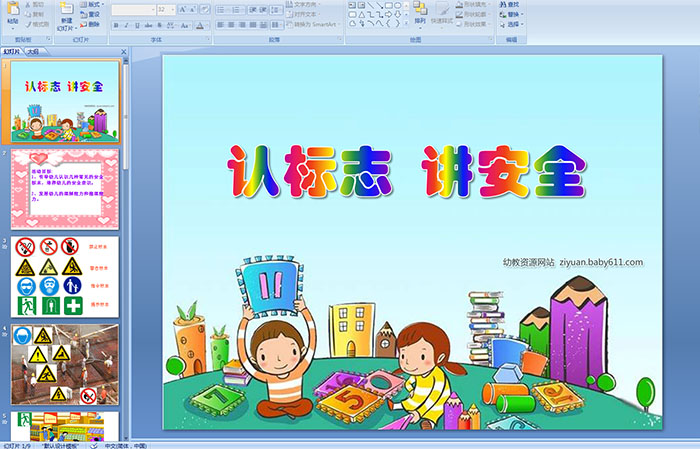Open Text Direction (文字方向) menu
The height and width of the screenshot is (449, 700).
pos(304,4)
